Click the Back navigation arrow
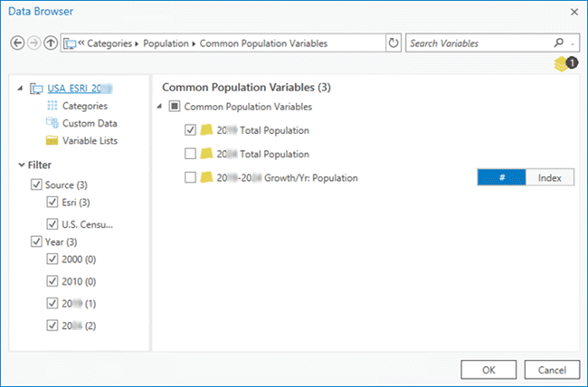Screen dimensions: 588x387 tap(18, 42)
